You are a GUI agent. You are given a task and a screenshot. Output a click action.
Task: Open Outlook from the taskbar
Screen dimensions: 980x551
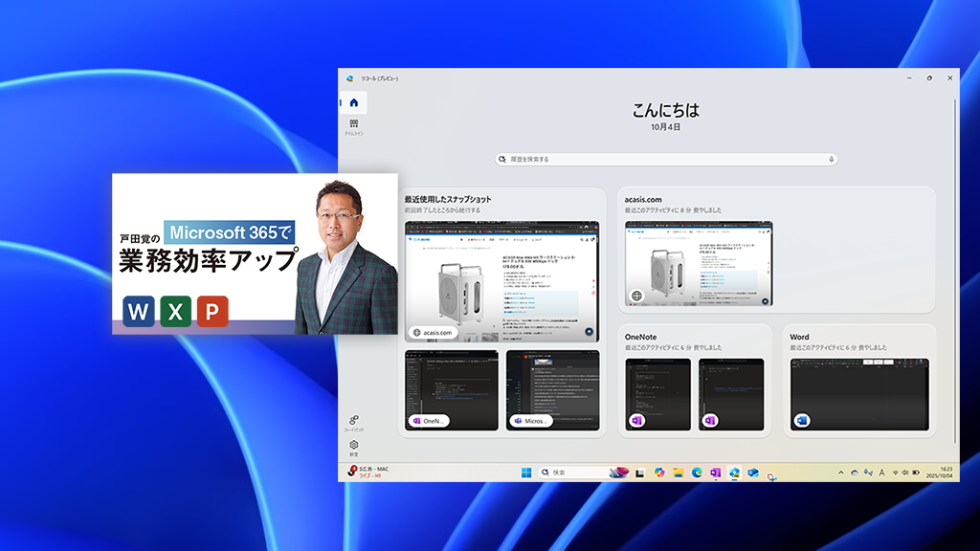pyautogui.click(x=753, y=473)
